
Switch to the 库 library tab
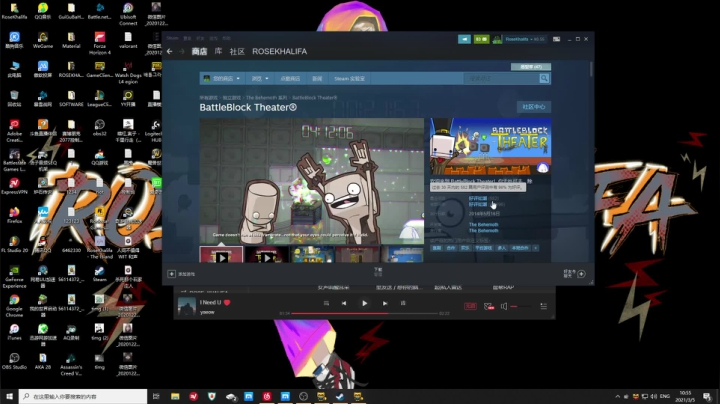click(x=219, y=51)
